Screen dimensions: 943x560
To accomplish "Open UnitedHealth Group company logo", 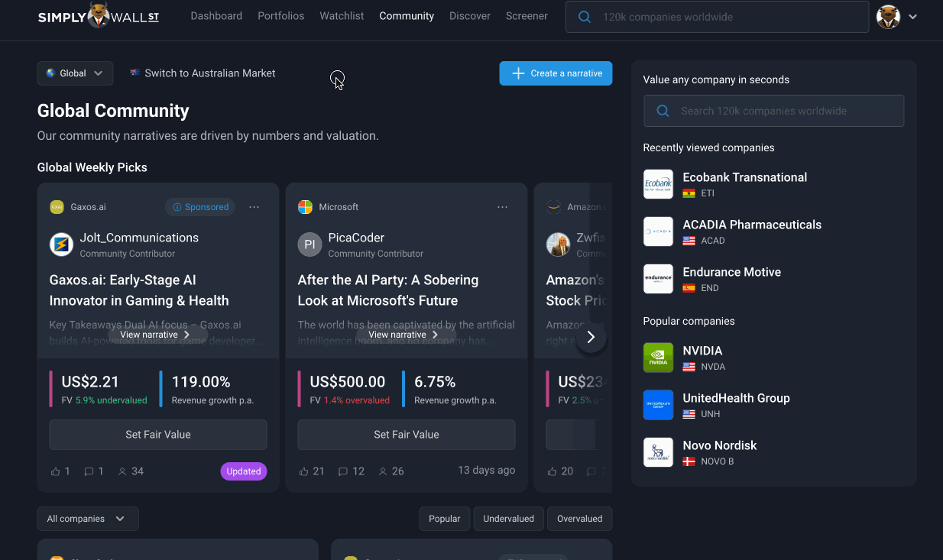I will (658, 405).
